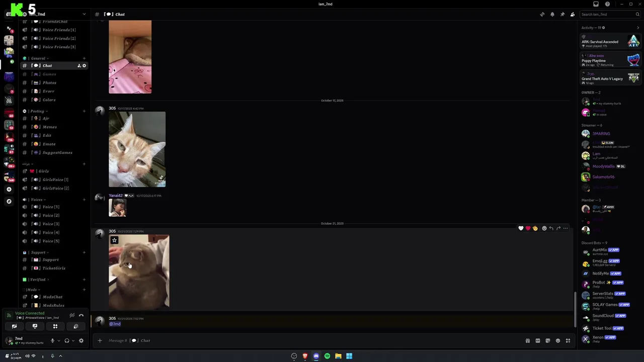Image resolution: width=644 pixels, height=362 pixels.
Task: Open the gift icon in message bar
Action: (x=527, y=340)
